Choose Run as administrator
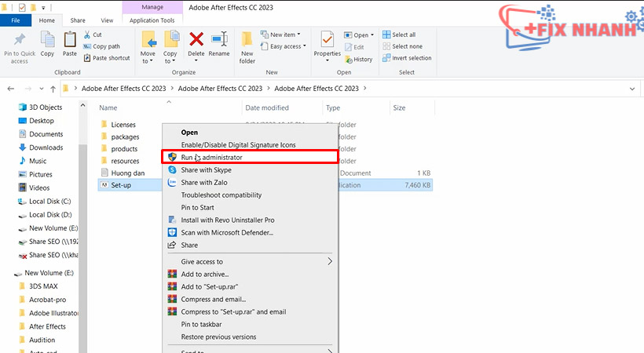This screenshot has width=644, height=353. point(249,157)
